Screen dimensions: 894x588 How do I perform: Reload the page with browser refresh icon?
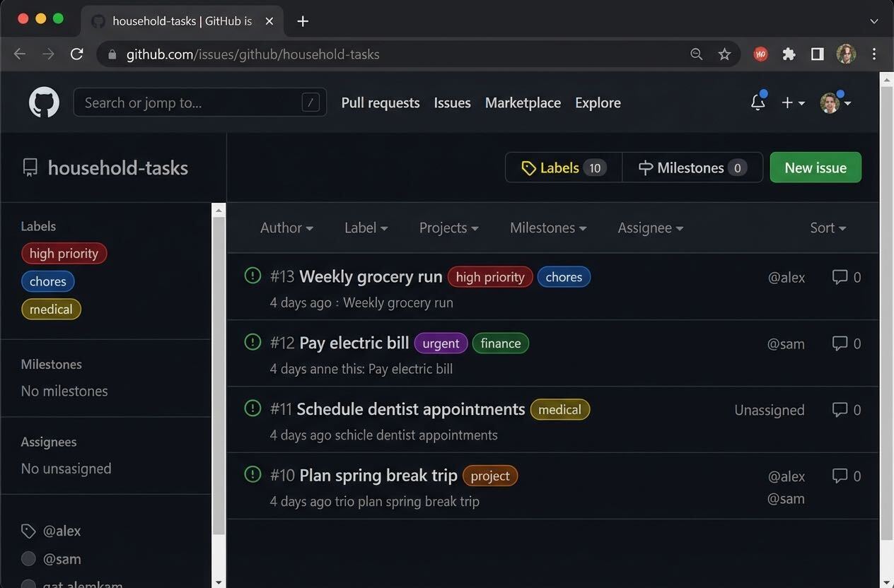pos(77,54)
